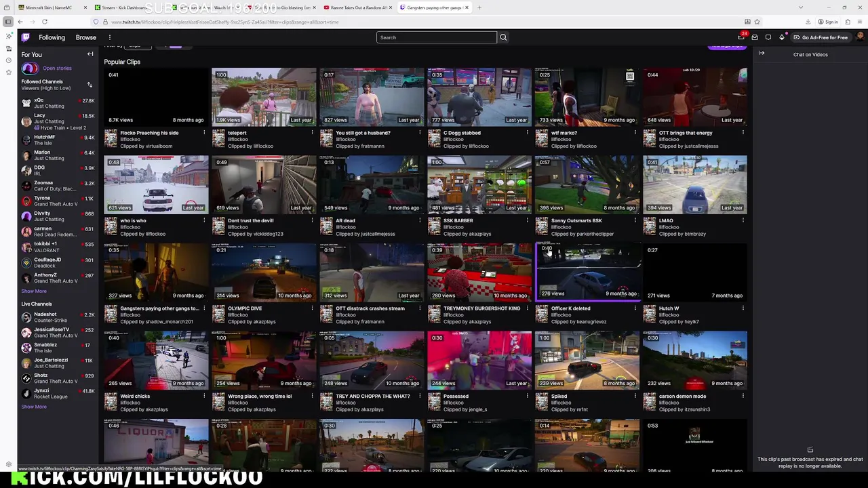This screenshot has height=488, width=868.
Task: Open options menu for teleport clip
Action: [x=312, y=133]
